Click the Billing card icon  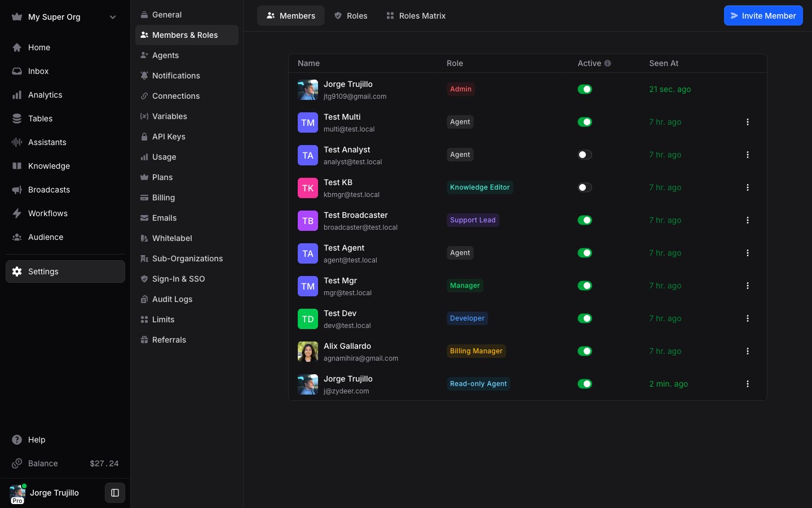144,198
